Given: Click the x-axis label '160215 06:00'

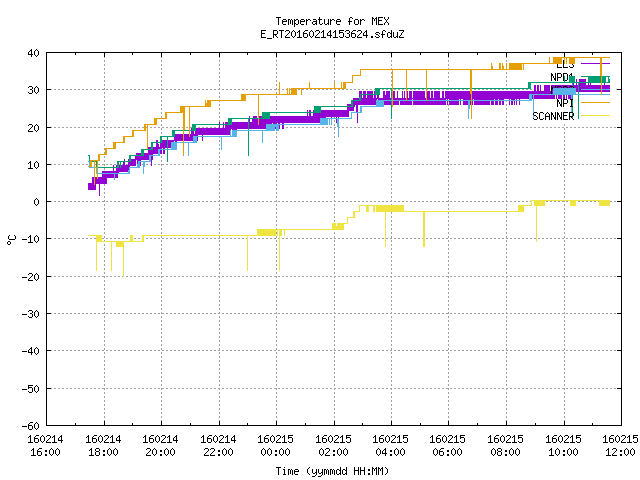Looking at the screenshot, I should point(448,445).
